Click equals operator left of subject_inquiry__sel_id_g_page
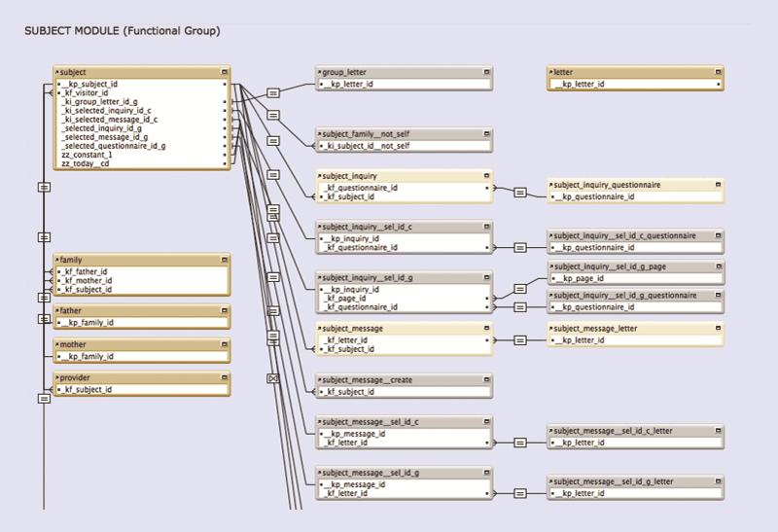 (x=520, y=289)
